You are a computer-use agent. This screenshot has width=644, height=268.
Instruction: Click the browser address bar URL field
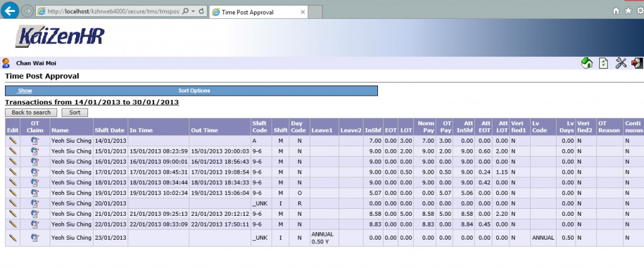113,11
